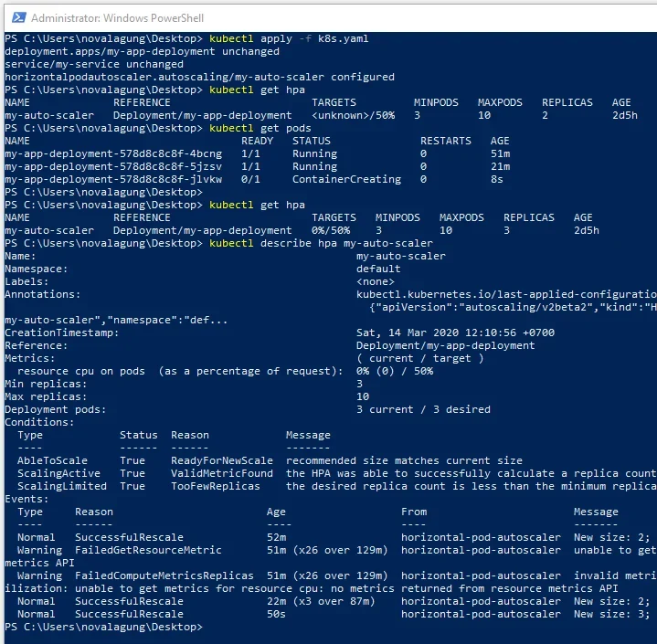Click the PowerShell icon in title bar
The width and height of the screenshot is (657, 644).
(x=18, y=17)
